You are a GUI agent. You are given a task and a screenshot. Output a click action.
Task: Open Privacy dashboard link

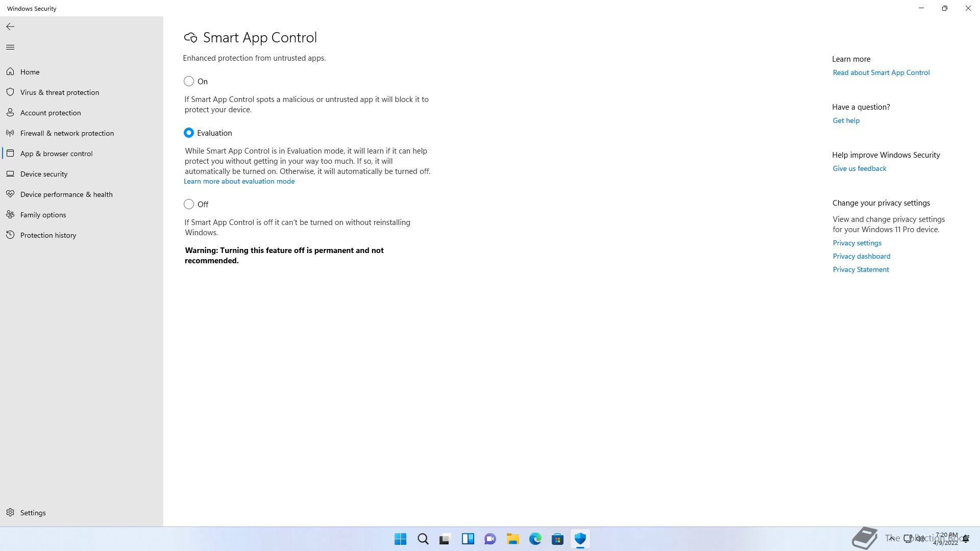(862, 256)
